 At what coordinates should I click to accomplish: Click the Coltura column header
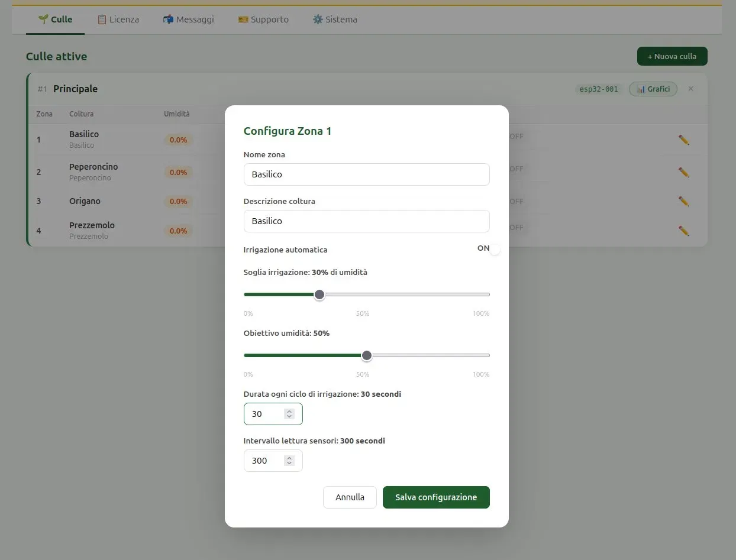(x=81, y=114)
